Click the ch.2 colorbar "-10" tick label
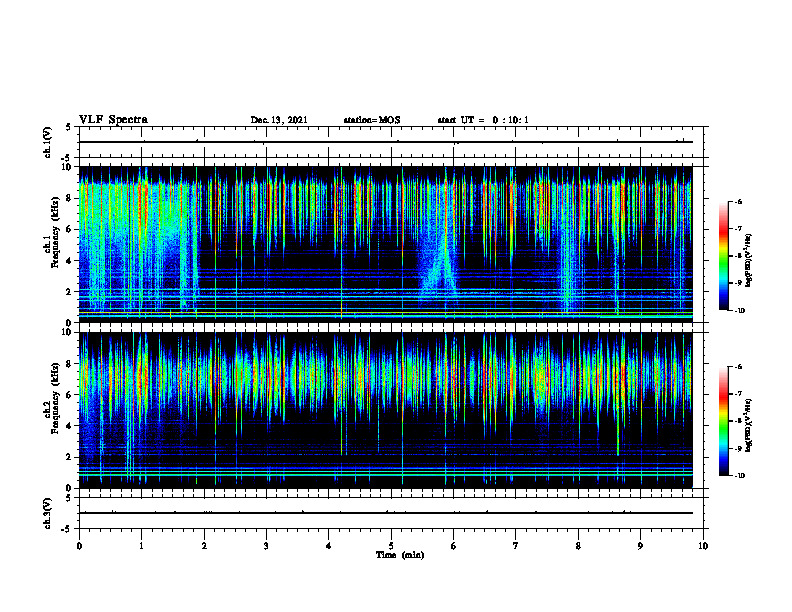Image resolution: width=792 pixels, height=612 pixels. click(740, 476)
